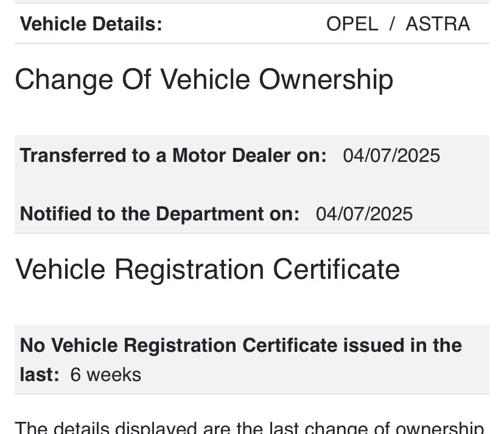Viewport: 504px width, 434px height.
Task: Click the Notified to the Department label
Action: (159, 214)
